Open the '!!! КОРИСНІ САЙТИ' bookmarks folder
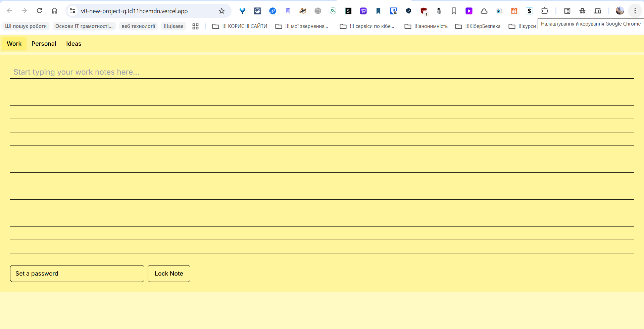Image resolution: width=644 pixels, height=329 pixels. coord(240,26)
